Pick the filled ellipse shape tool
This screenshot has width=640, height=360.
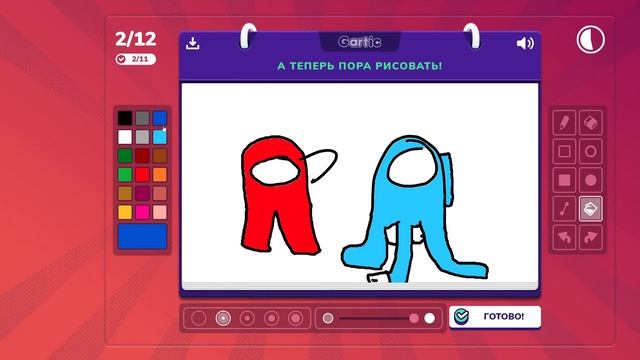pos(591,180)
